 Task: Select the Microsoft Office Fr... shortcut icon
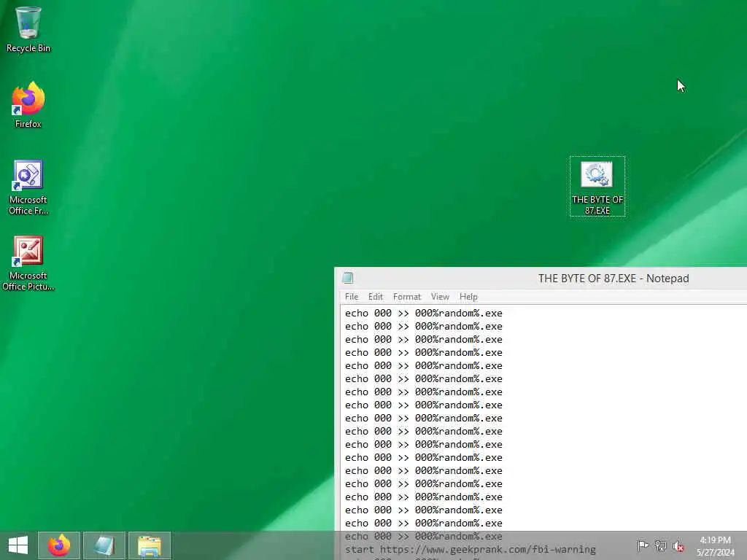pyautogui.click(x=28, y=187)
